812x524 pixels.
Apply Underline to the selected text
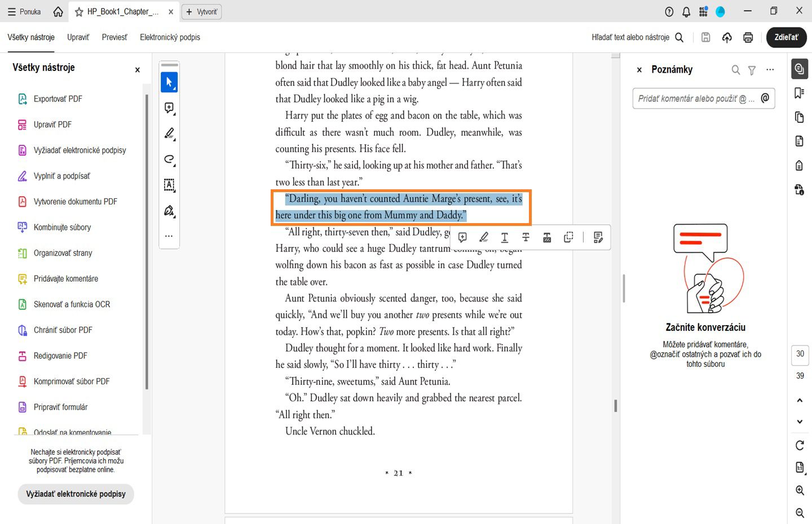(x=505, y=237)
